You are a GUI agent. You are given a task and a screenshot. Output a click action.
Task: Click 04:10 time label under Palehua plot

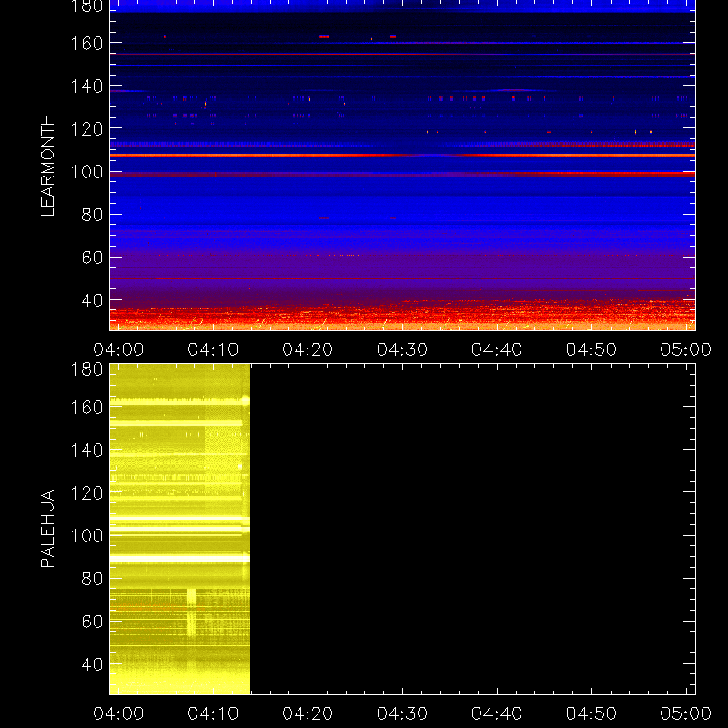click(213, 713)
